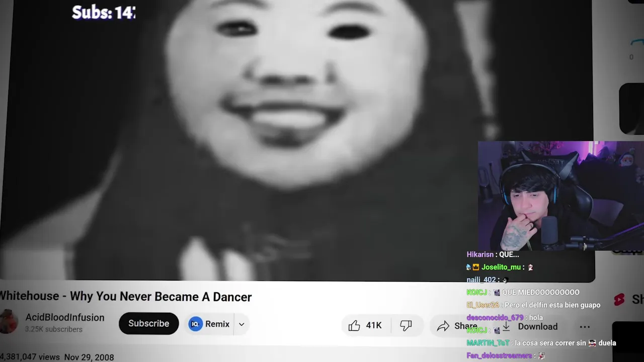Click chat username El_User26
Image resolution: width=644 pixels, height=362 pixels.
coord(483,305)
